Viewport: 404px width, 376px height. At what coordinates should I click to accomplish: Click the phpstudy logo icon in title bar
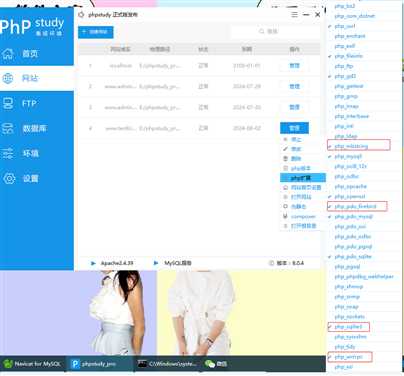[x=81, y=15]
